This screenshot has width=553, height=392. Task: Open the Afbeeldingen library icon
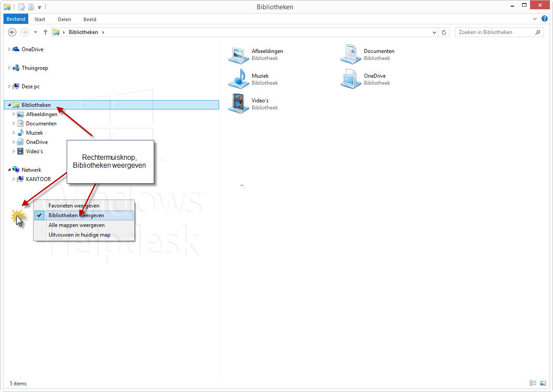pyautogui.click(x=239, y=55)
